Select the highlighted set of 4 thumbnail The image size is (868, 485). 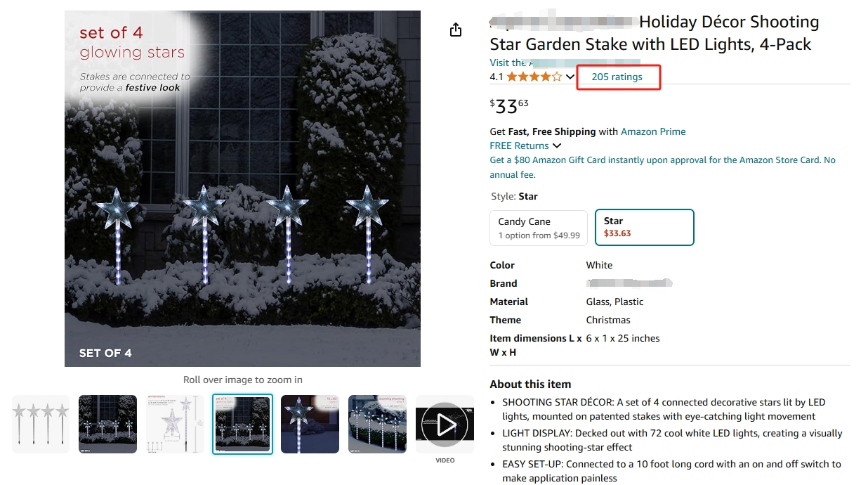[x=242, y=425]
